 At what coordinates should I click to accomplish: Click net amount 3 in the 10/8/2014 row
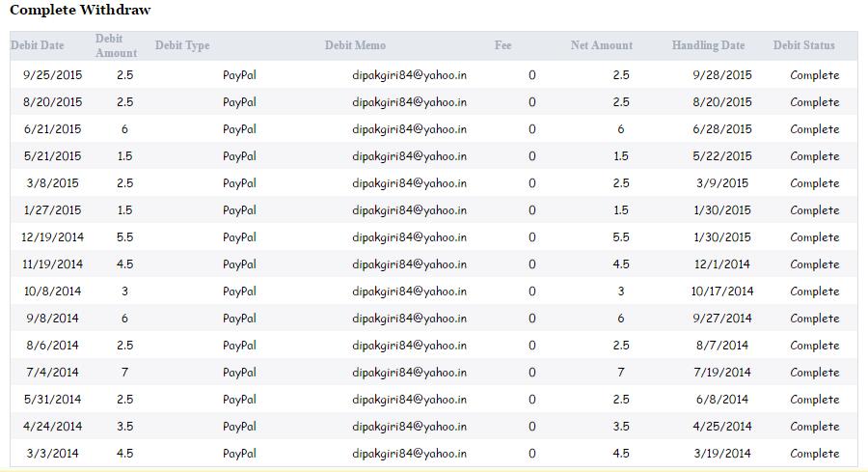click(621, 292)
